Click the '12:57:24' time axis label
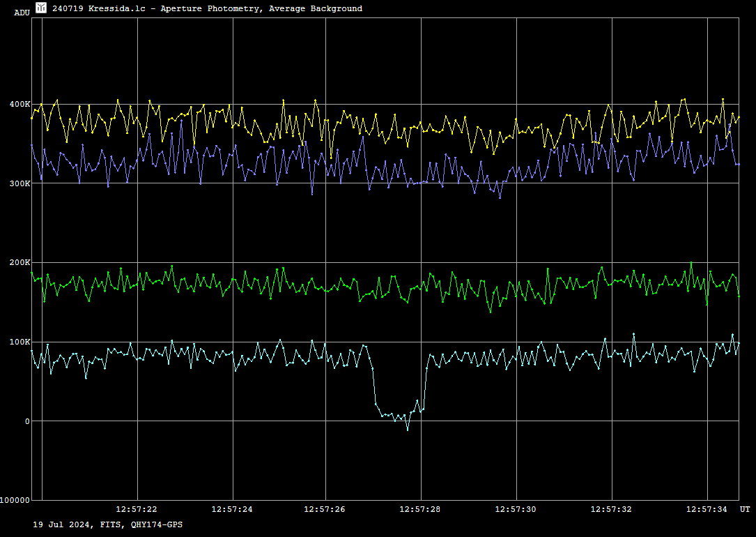The image size is (756, 537). [x=232, y=510]
